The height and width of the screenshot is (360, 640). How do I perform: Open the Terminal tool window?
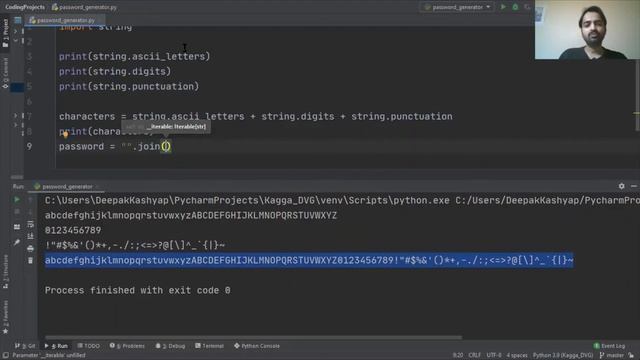(x=209, y=346)
